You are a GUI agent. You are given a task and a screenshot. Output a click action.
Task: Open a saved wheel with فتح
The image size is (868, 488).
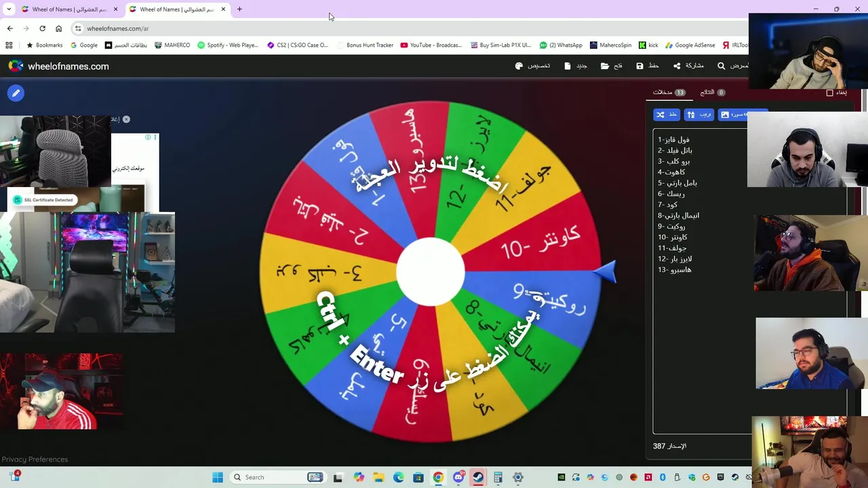click(611, 66)
